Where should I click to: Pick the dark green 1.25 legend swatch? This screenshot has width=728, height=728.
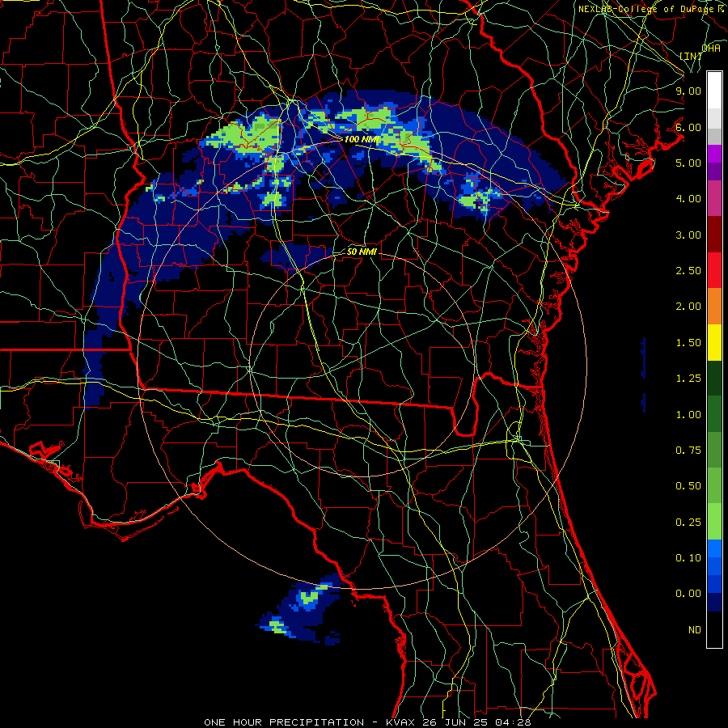click(x=714, y=378)
